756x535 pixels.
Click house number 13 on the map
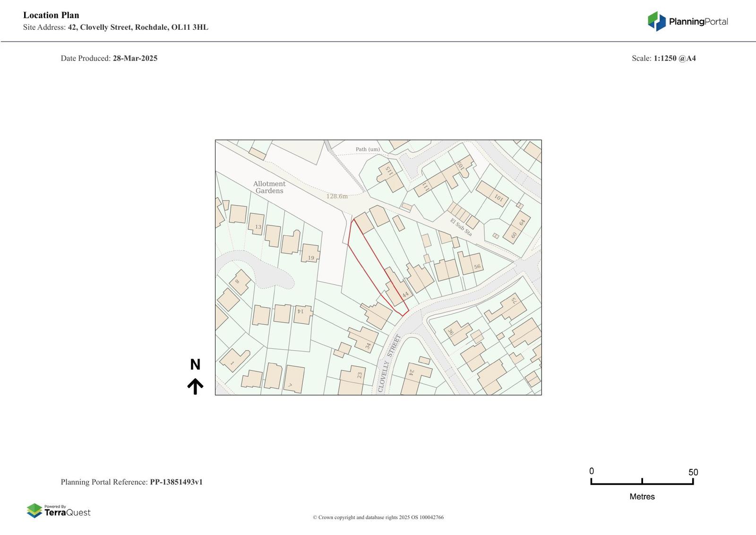point(258,227)
